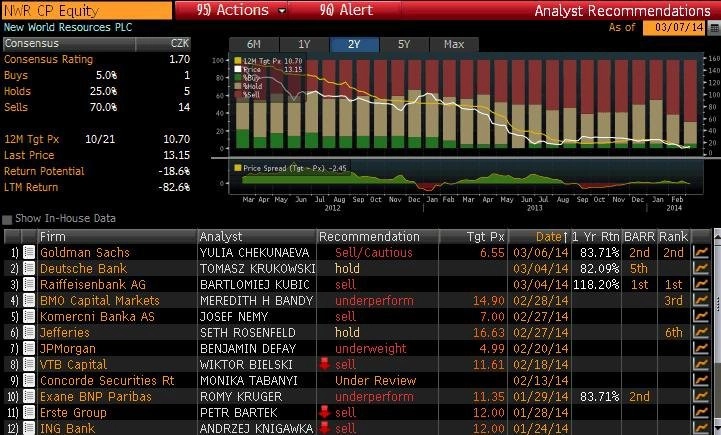Show chart icon for Raiffeisenbank AG row
The width and height of the screenshot is (721, 435).
click(x=701, y=285)
